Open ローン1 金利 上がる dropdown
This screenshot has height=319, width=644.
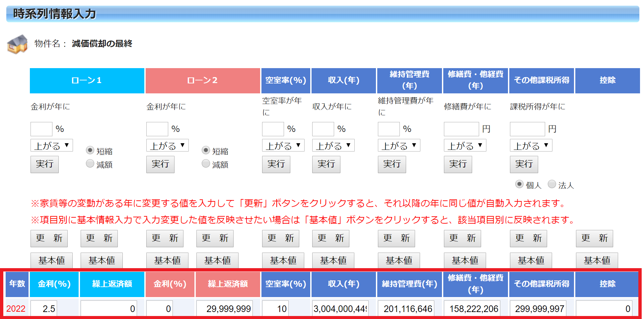[x=52, y=146]
